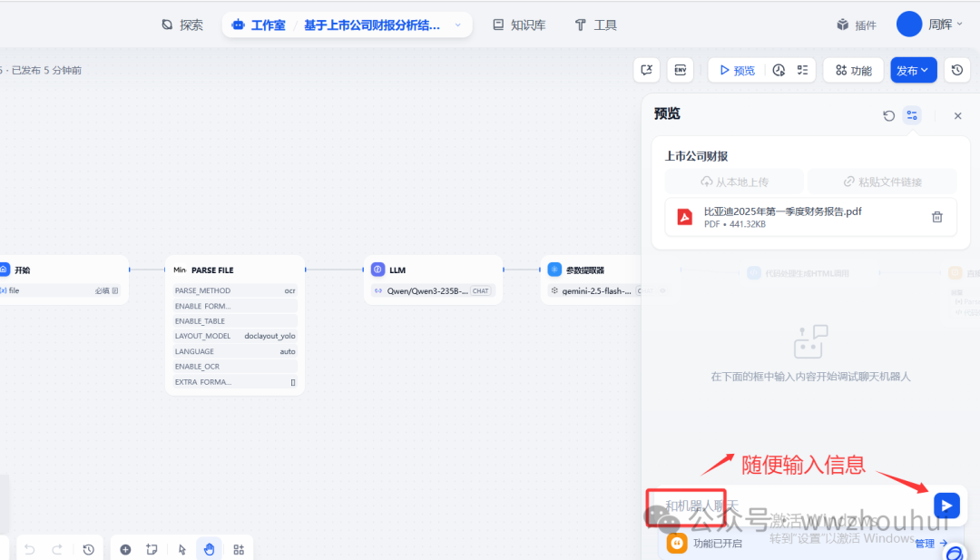Screen dimensions: 980x560
Task: Click the EXTRA FORMA... parameter row
Action: (235, 382)
